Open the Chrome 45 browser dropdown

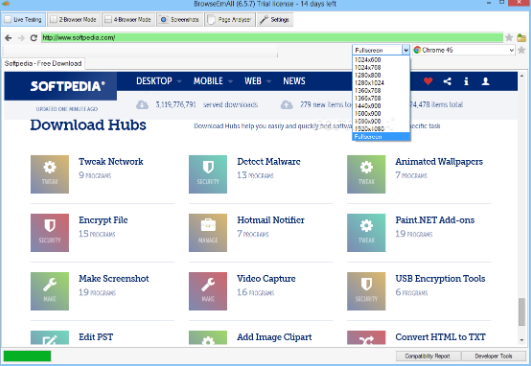coord(511,50)
